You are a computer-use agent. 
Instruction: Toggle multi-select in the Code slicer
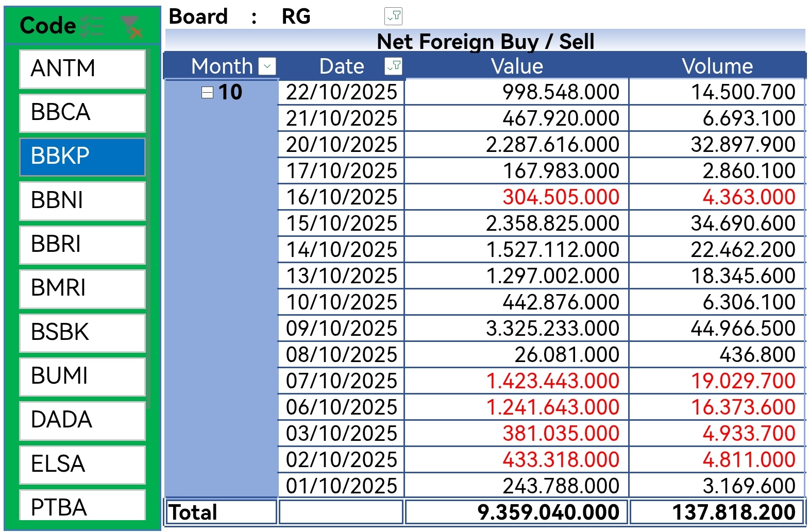[92, 26]
